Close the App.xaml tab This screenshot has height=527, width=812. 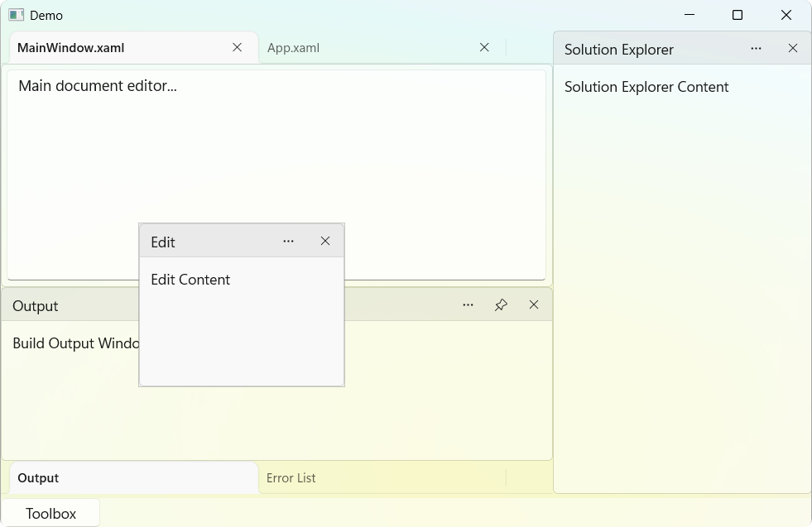coord(484,48)
